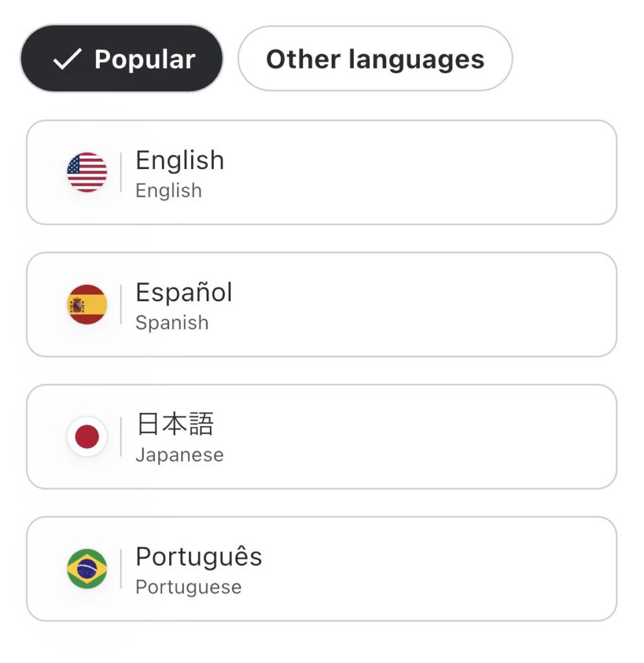
Task: Click the large 'English' title text
Action: [x=179, y=160]
